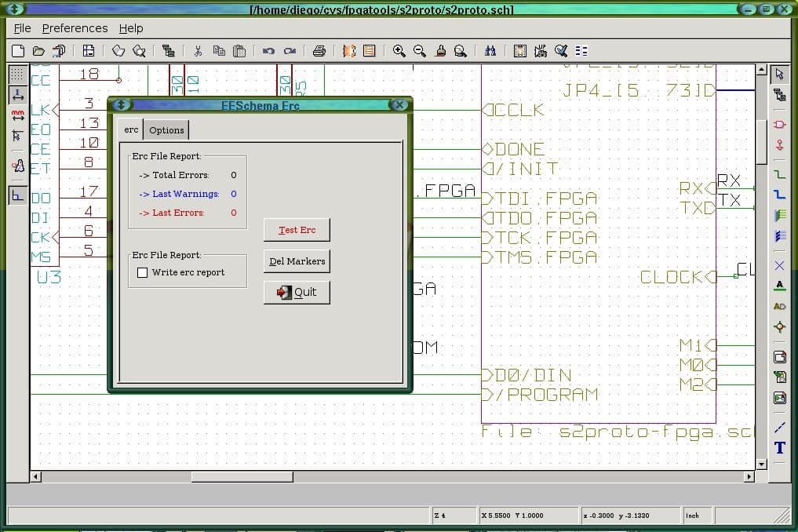Choose the add text tool
Screen dimensions: 798x532
point(779,448)
